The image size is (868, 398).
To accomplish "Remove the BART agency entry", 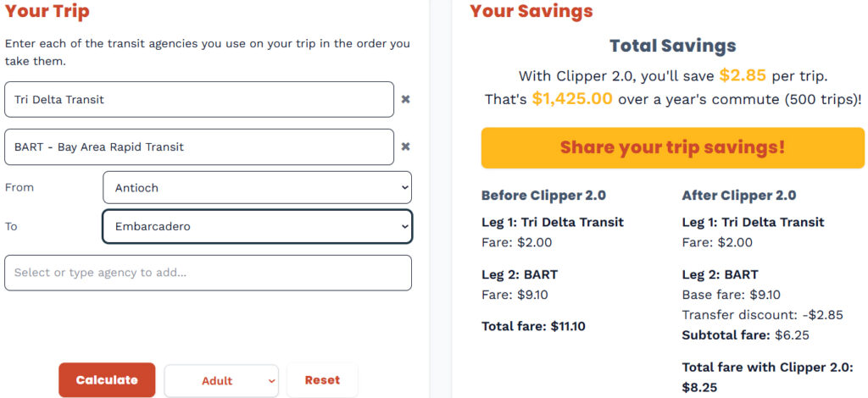I will point(405,147).
